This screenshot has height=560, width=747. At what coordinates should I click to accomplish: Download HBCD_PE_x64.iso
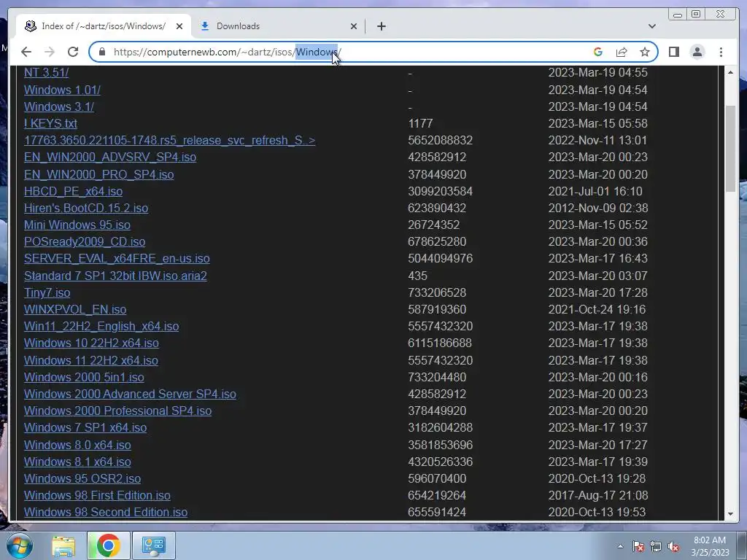pos(74,192)
